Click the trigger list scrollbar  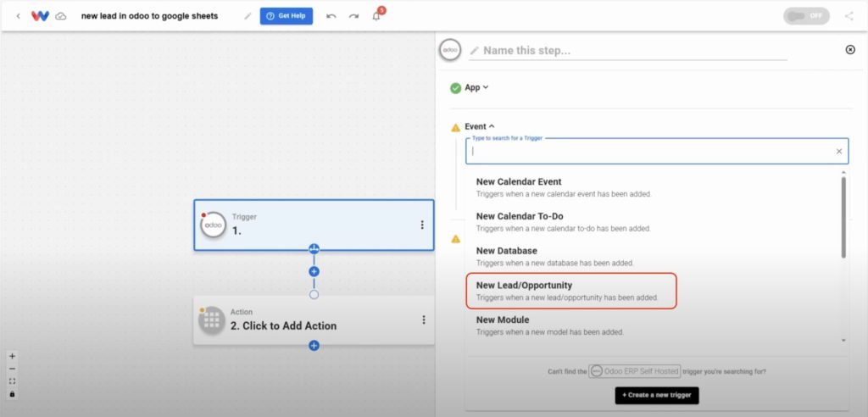click(x=843, y=217)
